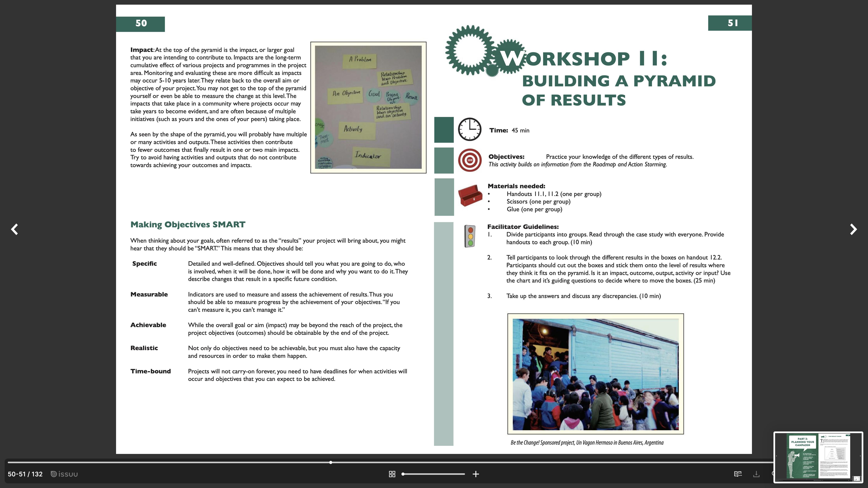Click the page counter 50-51 / 132
The image size is (868, 488).
click(x=25, y=474)
